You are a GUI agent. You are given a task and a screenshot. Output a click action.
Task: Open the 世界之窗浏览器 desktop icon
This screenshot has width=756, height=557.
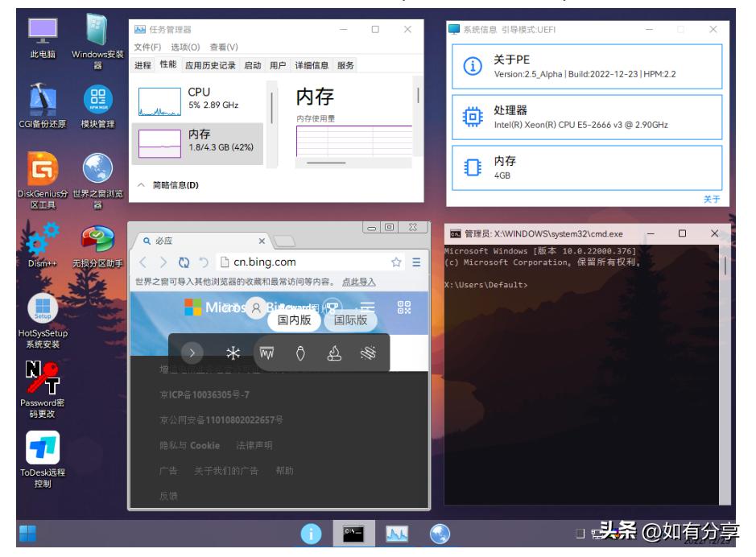tap(97, 180)
